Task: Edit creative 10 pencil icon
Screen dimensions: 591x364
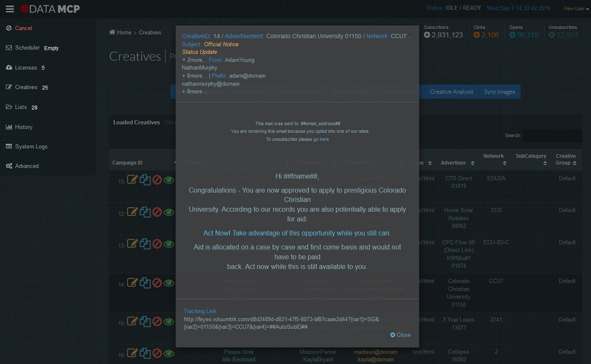Action: pos(132,180)
